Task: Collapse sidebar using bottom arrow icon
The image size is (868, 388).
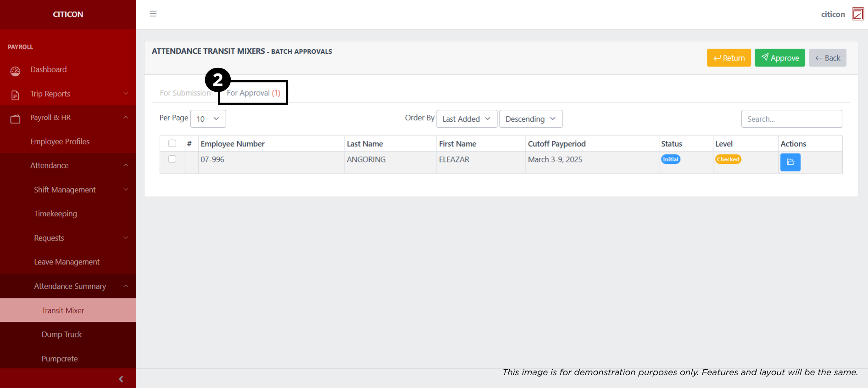Action: (121, 379)
